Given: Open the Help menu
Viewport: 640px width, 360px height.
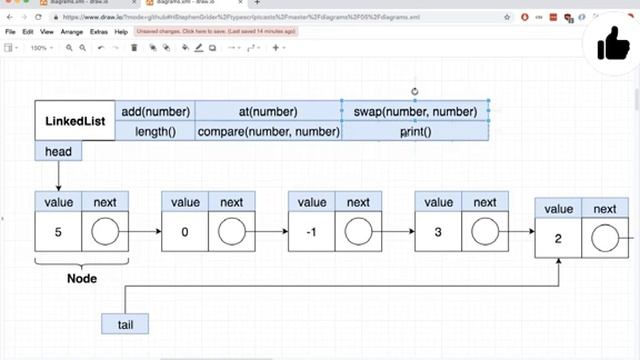Looking at the screenshot, I should click(x=121, y=31).
